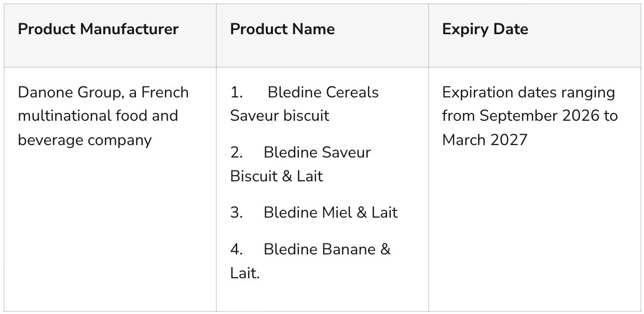This screenshot has height=314, width=644.
Task: Click the list number "3."
Action: tap(237, 212)
